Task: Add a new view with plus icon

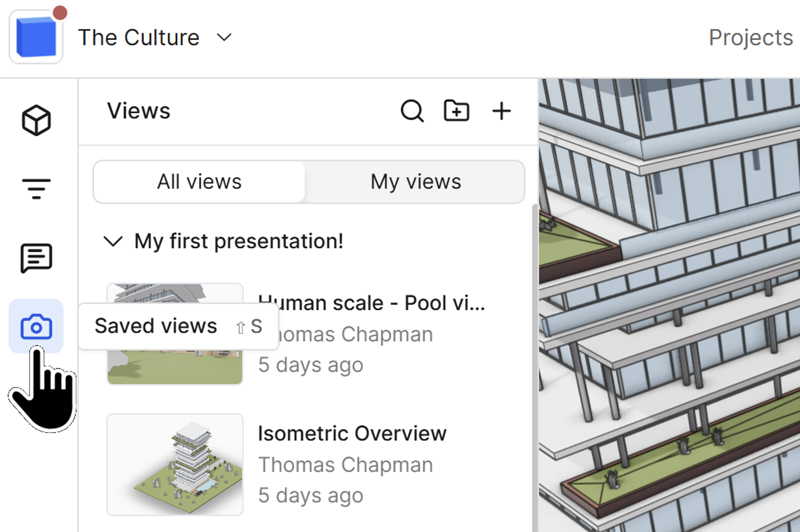Action: tap(501, 111)
